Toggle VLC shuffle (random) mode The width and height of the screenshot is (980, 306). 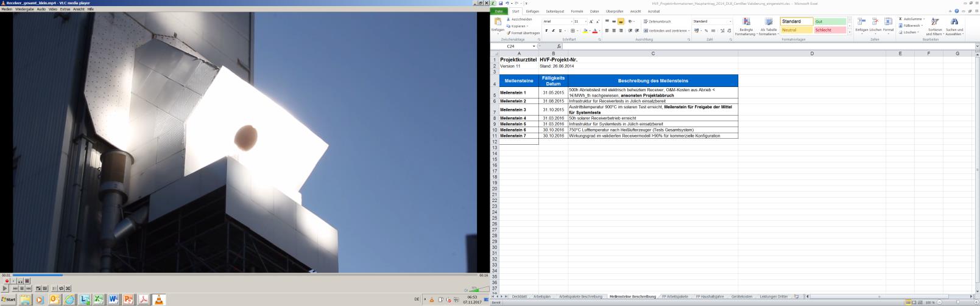(68, 288)
